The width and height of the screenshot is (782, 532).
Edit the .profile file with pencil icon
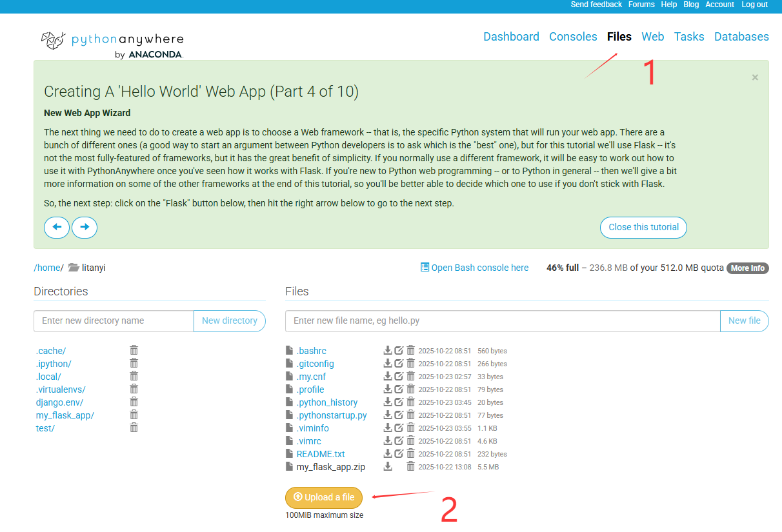pos(399,389)
